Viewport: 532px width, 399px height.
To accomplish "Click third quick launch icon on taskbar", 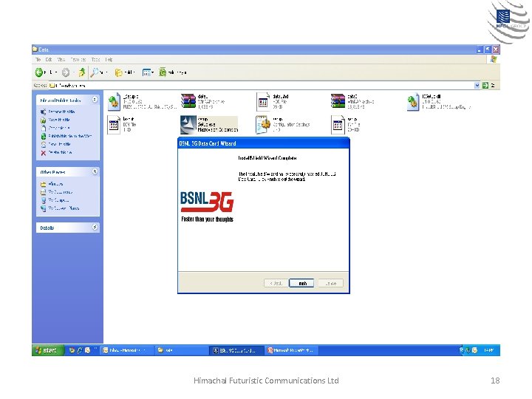I will (87, 350).
